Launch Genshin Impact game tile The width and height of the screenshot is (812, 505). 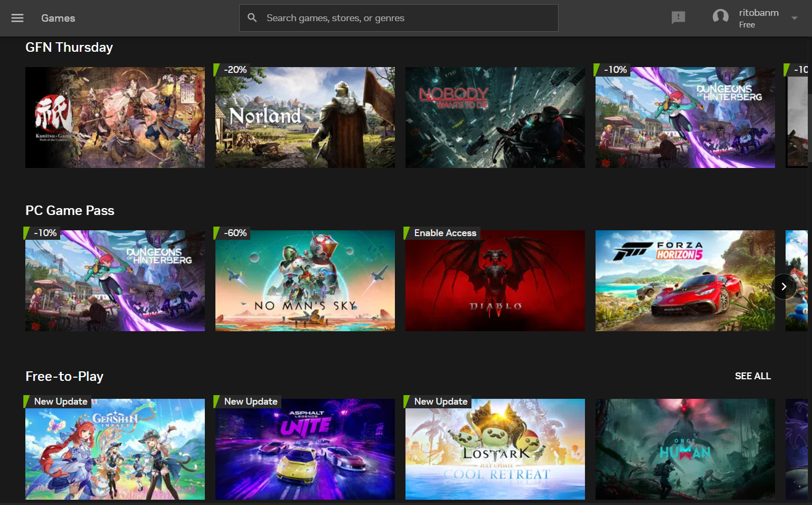tap(115, 449)
